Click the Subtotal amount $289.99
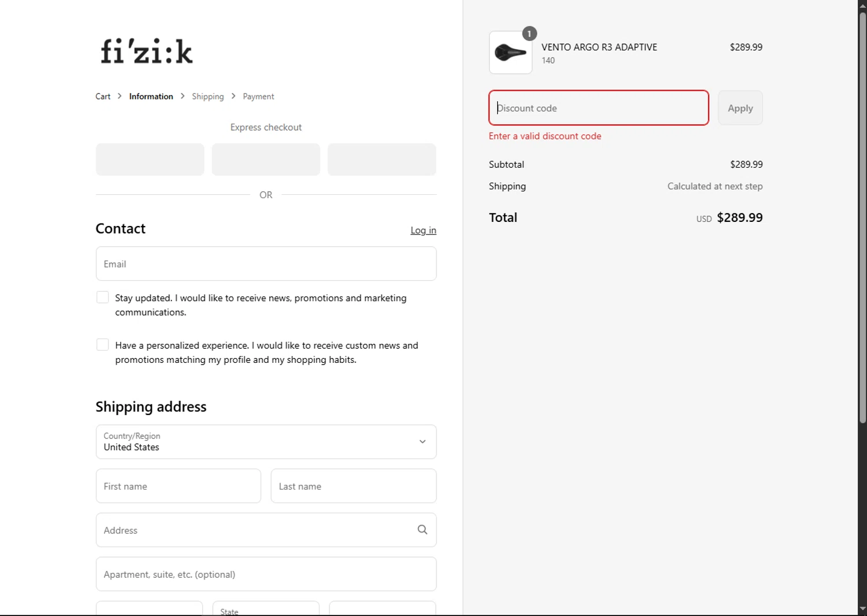Image resolution: width=867 pixels, height=616 pixels. click(x=746, y=164)
